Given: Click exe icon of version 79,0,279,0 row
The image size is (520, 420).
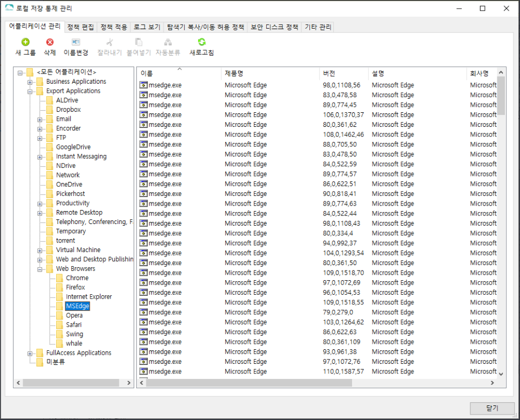Looking at the screenshot, I should [144, 312].
